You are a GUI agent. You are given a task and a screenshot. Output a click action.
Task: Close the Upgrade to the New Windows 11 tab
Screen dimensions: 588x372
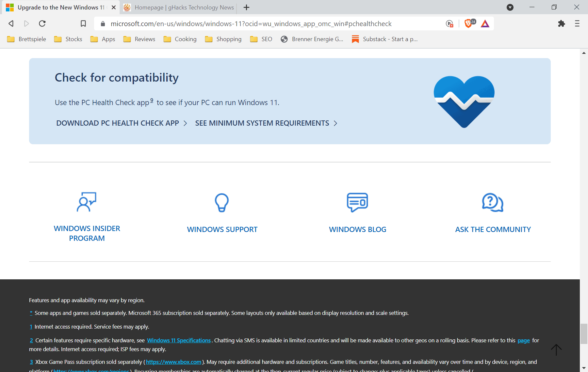[114, 7]
